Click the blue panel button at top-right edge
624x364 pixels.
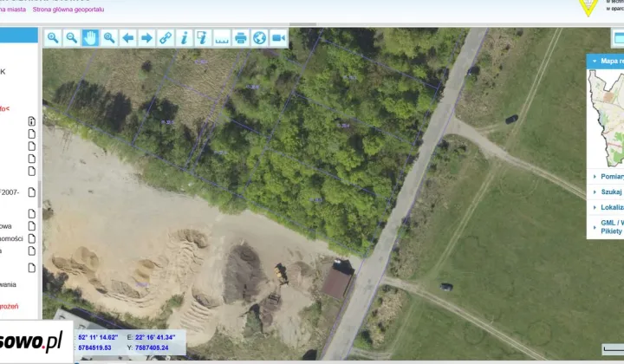pos(618,38)
